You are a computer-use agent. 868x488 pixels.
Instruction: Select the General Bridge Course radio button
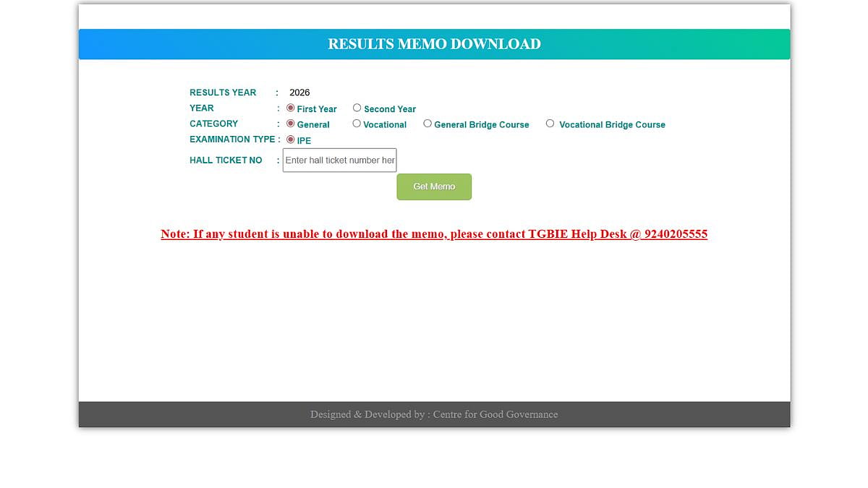click(427, 124)
